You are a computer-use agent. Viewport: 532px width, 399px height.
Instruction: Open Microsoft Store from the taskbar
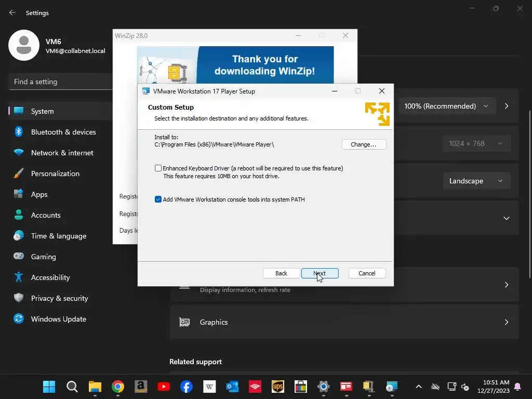(301, 387)
